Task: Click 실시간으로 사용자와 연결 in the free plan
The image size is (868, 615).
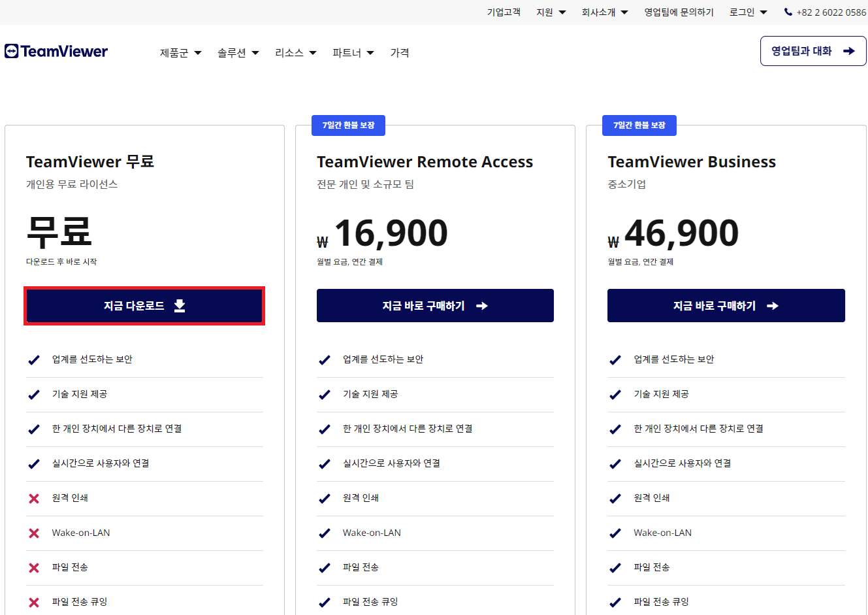Action: coord(101,463)
